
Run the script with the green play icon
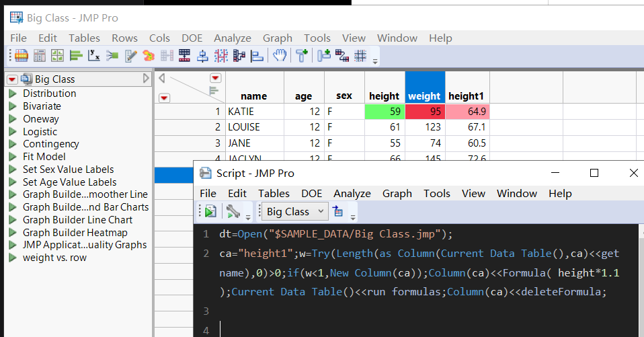(210, 211)
